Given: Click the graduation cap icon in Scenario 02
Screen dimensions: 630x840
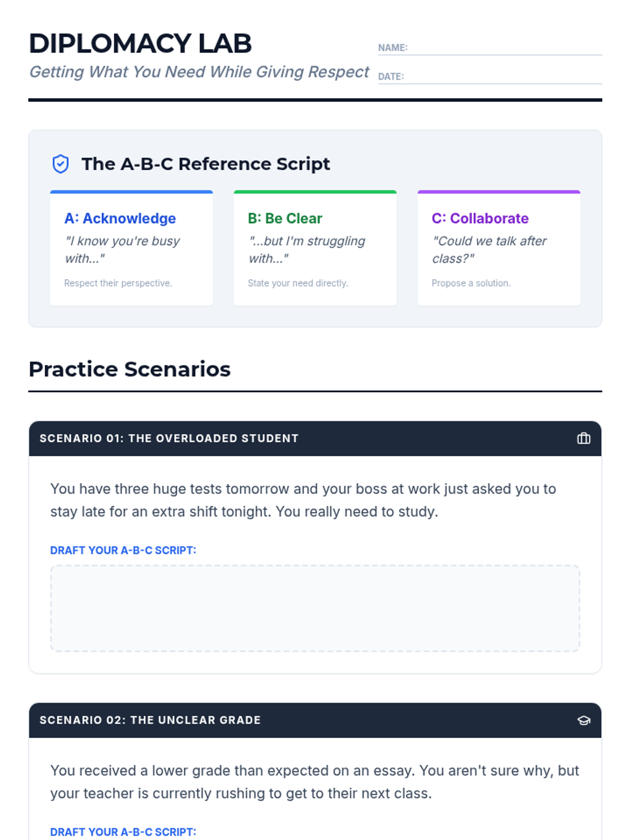Looking at the screenshot, I should click(584, 720).
